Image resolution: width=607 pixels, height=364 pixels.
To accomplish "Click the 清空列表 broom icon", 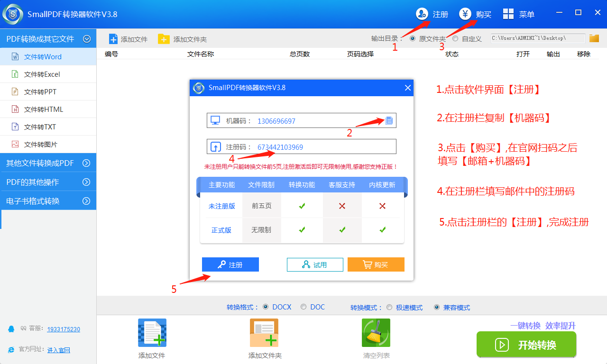I will click(x=376, y=333).
